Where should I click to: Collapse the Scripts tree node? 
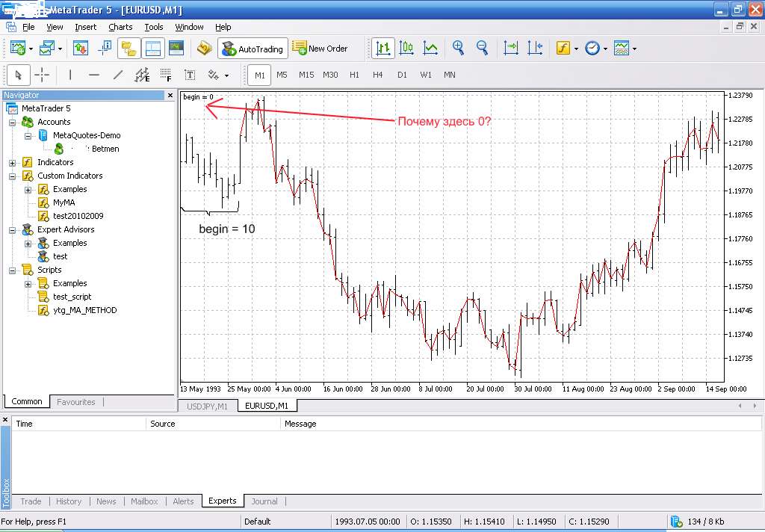coord(12,270)
